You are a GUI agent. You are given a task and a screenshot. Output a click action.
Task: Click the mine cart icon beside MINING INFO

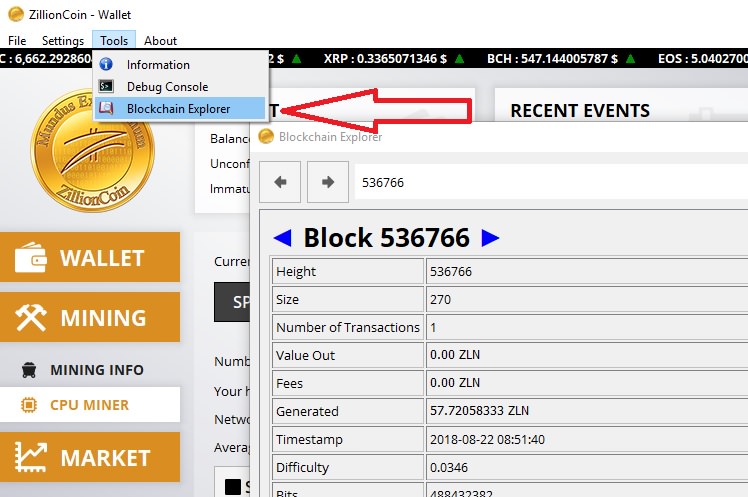tap(29, 370)
